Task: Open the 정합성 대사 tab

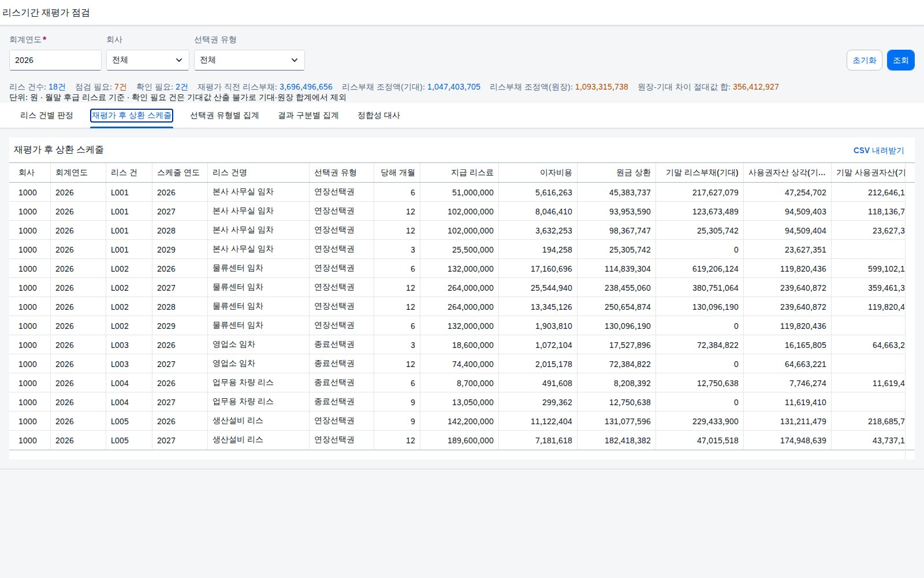Action: [x=379, y=116]
